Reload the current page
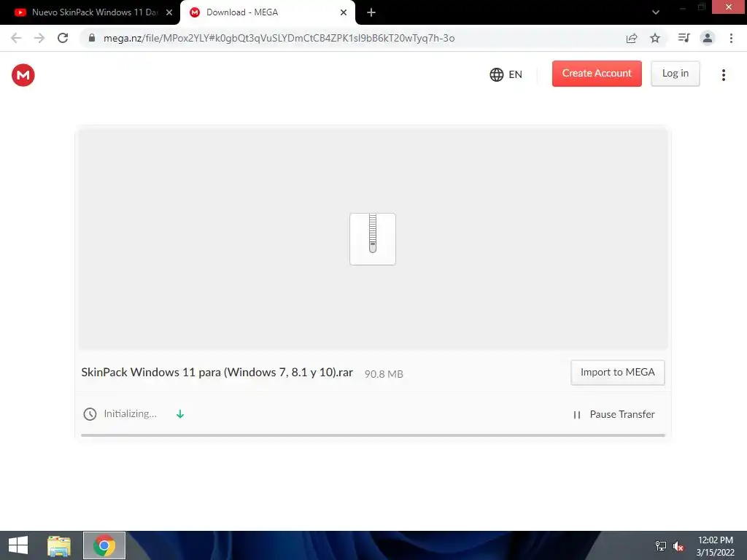The image size is (747, 560). point(63,38)
